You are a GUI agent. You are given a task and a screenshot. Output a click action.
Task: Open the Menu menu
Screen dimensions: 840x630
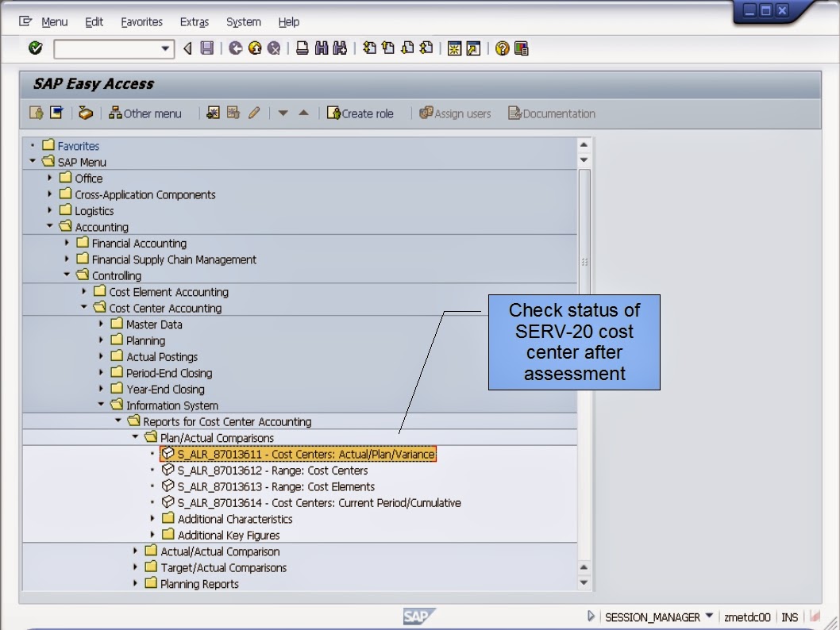click(54, 22)
